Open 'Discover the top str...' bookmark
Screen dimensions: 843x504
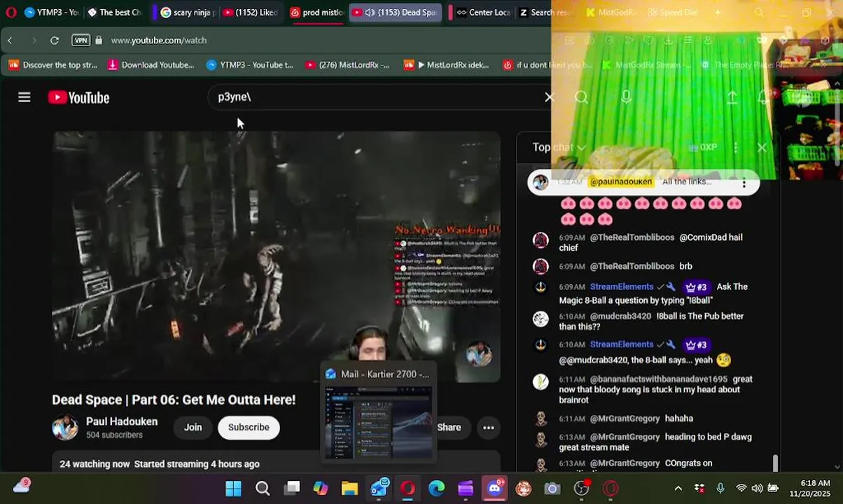point(53,65)
